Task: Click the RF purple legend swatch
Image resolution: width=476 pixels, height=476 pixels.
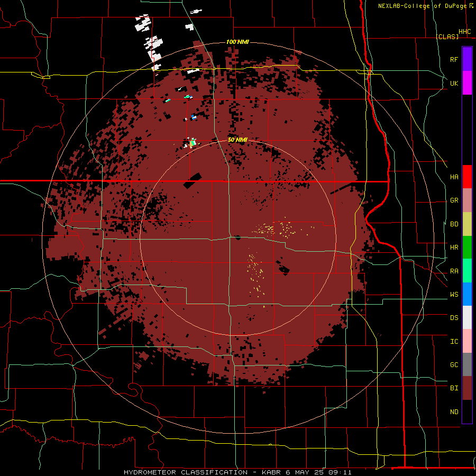Action: (467, 59)
